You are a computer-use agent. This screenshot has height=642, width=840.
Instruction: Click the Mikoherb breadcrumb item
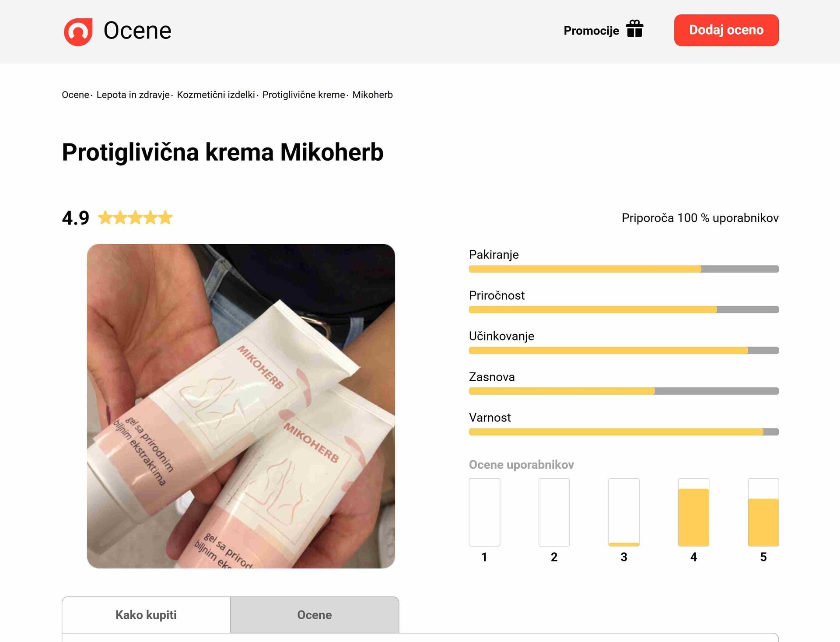(x=373, y=95)
